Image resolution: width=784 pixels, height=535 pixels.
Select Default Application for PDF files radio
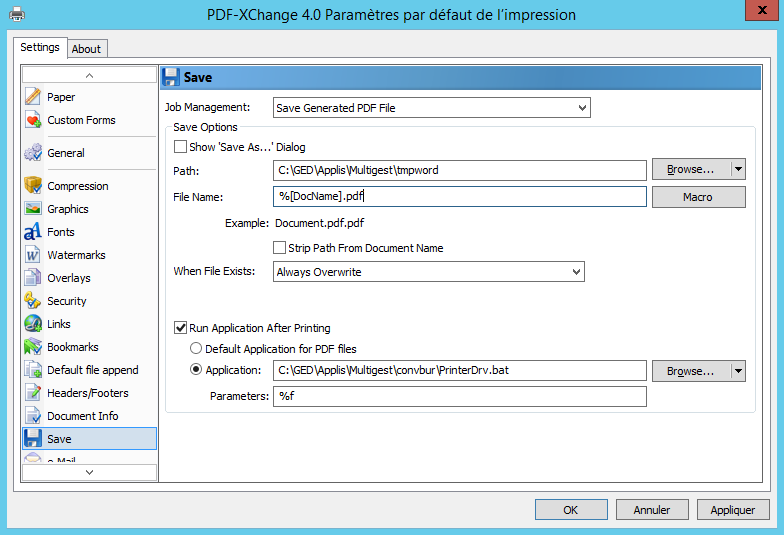click(x=196, y=349)
